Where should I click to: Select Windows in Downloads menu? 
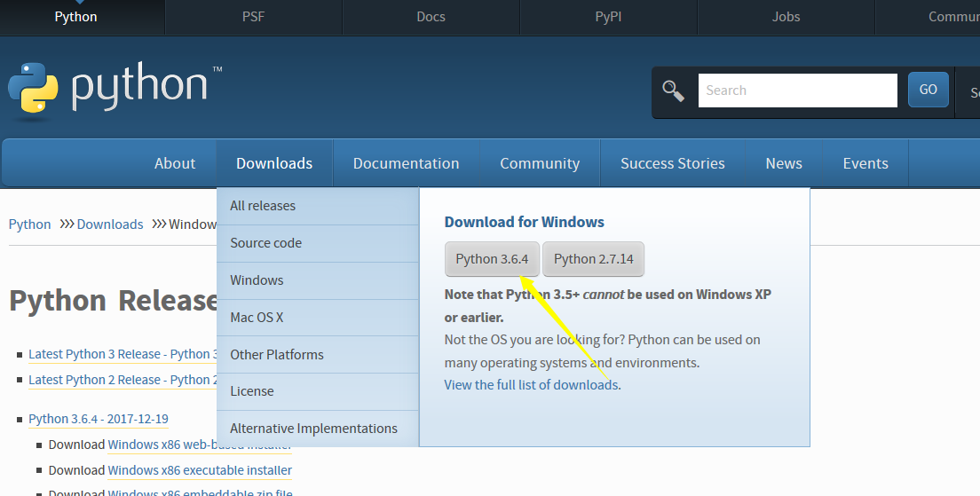tap(318, 280)
